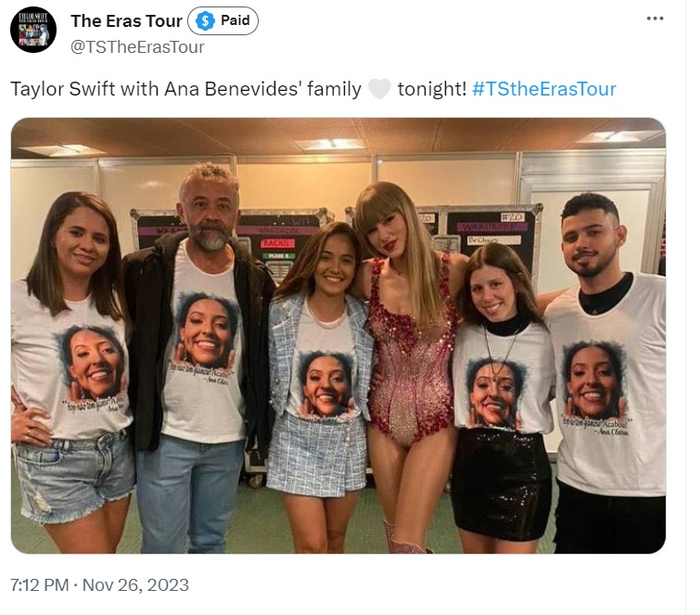Click the date Nov 26, 2023
Viewport: 700px width, 615px height.
click(x=135, y=585)
